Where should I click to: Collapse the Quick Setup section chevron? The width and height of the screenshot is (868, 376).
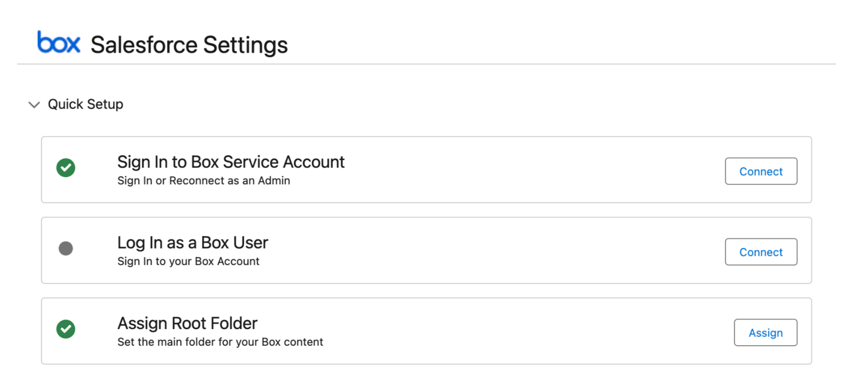tap(34, 104)
